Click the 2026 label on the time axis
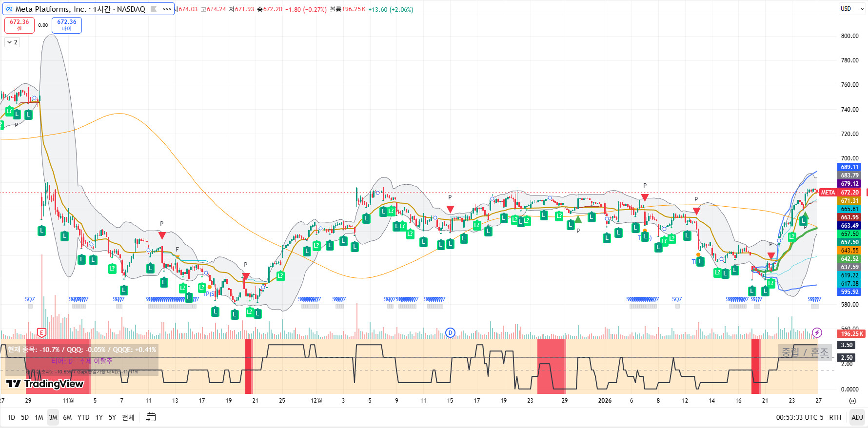This screenshot has width=868, height=428. [605, 401]
